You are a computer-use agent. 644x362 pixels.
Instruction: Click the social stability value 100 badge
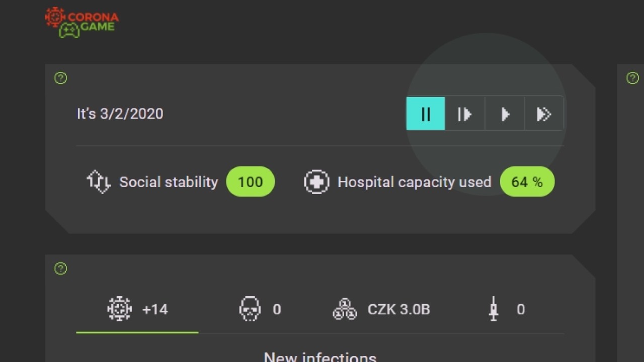click(x=251, y=182)
